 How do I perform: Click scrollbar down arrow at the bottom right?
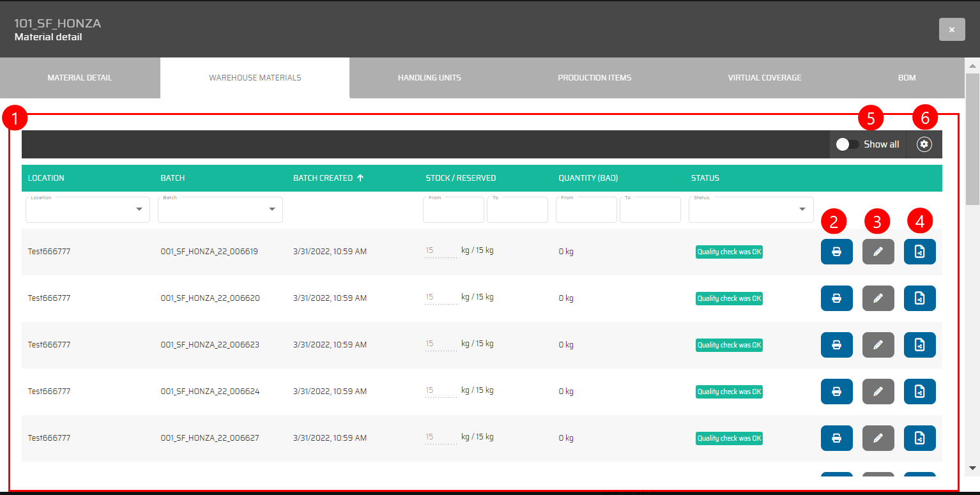pos(972,468)
